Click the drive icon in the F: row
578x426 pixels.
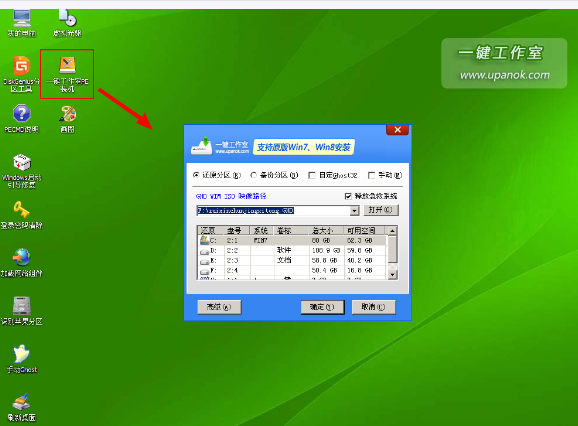tap(204, 272)
